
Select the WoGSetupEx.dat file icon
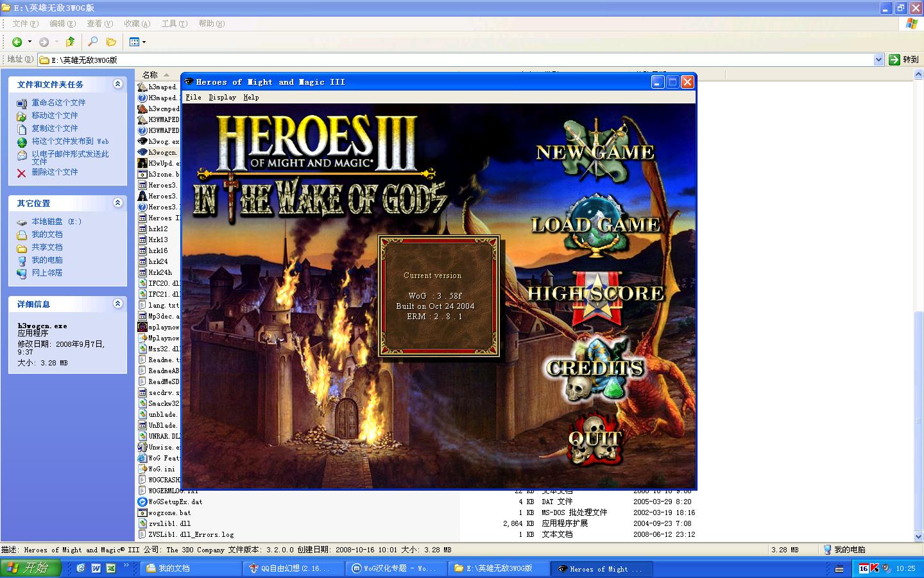point(142,502)
